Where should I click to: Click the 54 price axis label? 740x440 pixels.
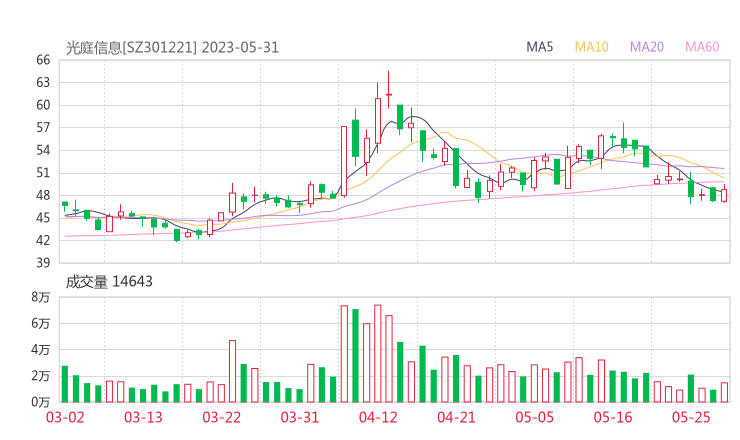coord(43,150)
